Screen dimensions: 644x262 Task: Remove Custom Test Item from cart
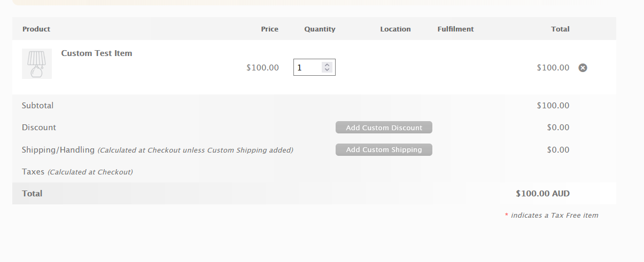583,68
